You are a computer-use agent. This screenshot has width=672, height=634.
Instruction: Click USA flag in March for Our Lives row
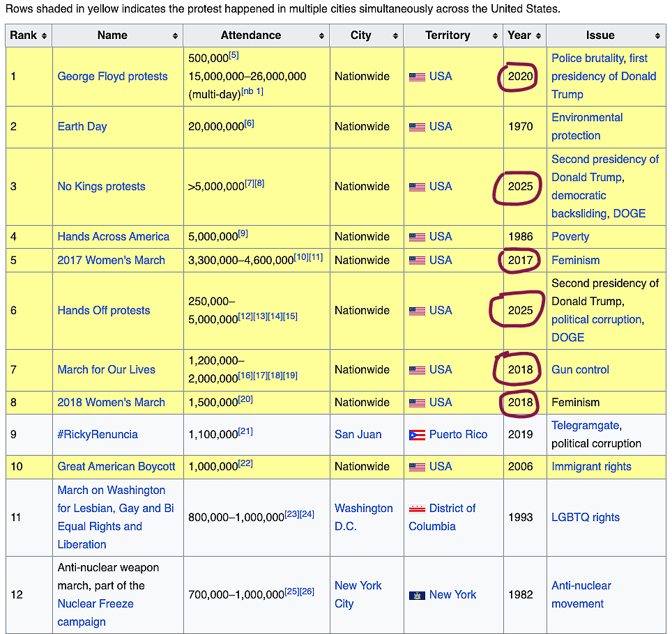click(x=417, y=370)
